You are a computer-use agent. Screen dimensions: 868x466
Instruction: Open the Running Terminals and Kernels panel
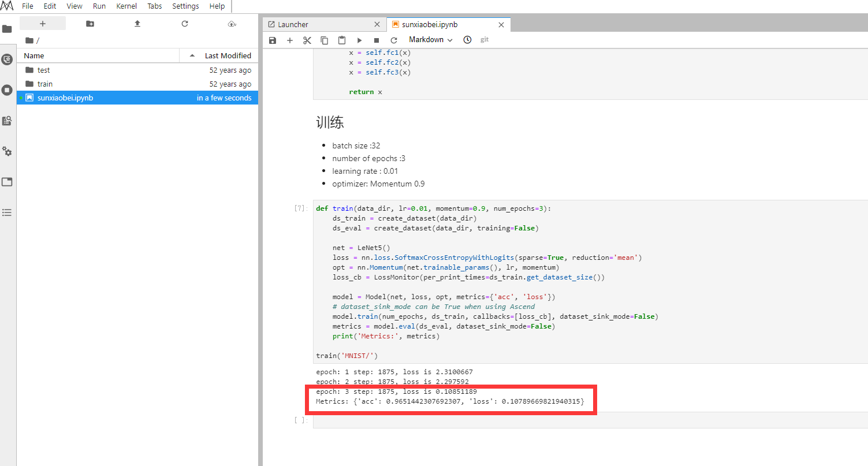(x=7, y=90)
